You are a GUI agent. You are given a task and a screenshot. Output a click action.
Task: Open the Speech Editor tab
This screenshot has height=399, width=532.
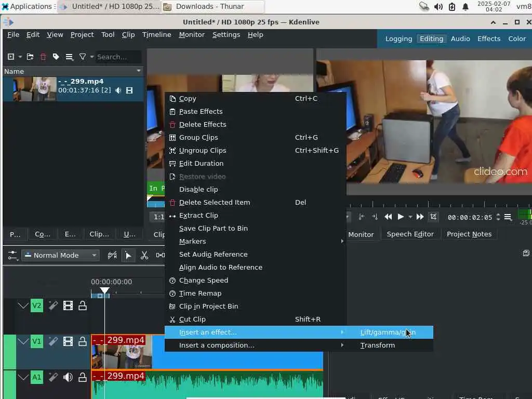click(410, 234)
